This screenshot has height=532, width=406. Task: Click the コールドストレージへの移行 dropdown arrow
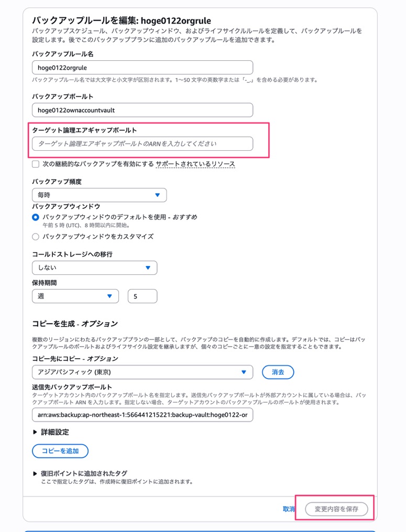[x=148, y=268]
